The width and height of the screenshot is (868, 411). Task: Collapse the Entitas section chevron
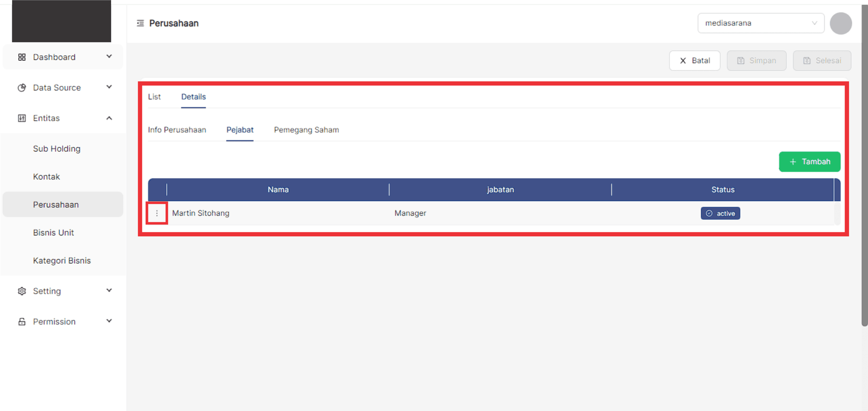coord(109,118)
